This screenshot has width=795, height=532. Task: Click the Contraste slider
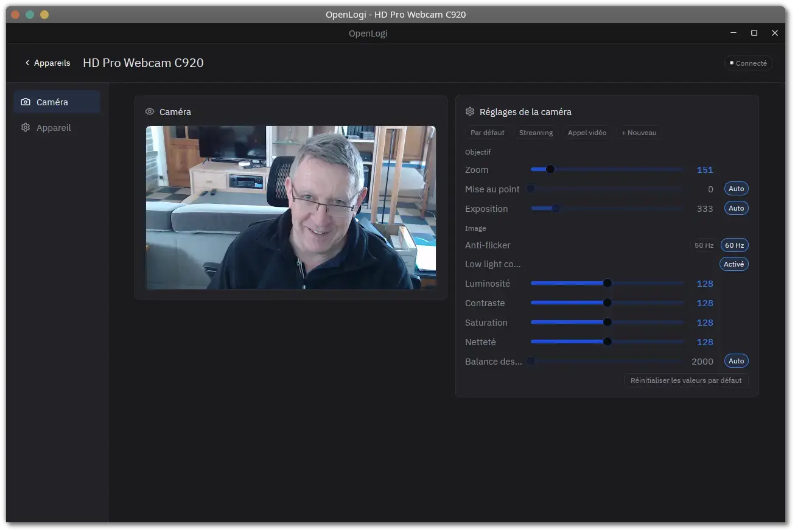607,303
